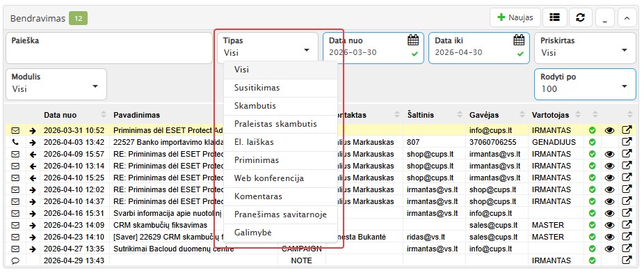Click envelope icon of 2026-04-23 14:10 row
This screenshot has width=644, height=273.
pyautogui.click(x=15, y=237)
